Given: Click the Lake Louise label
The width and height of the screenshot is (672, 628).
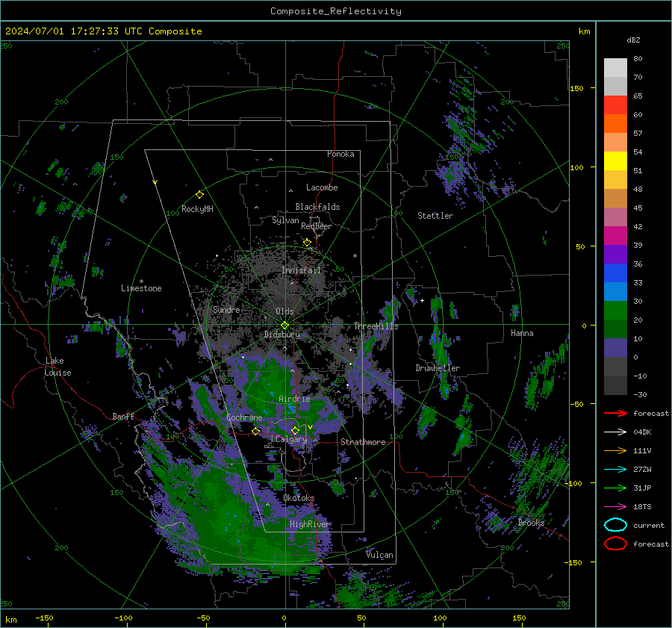Looking at the screenshot, I should 57,367.
